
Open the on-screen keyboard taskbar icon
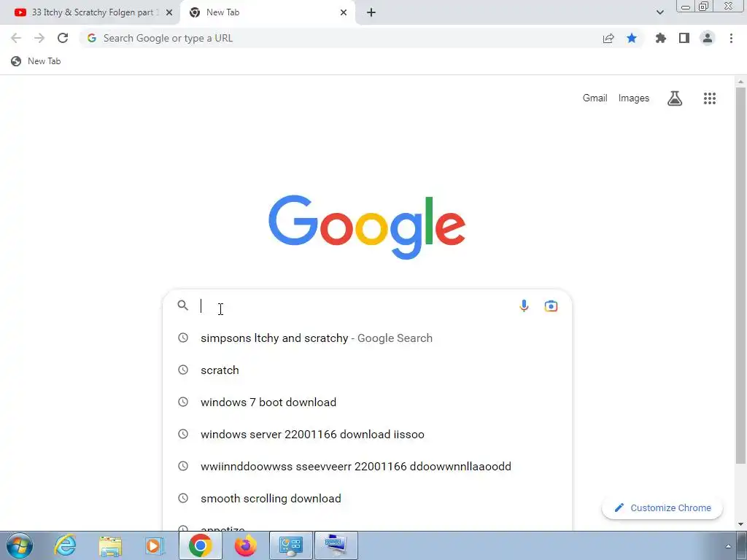pos(336,545)
